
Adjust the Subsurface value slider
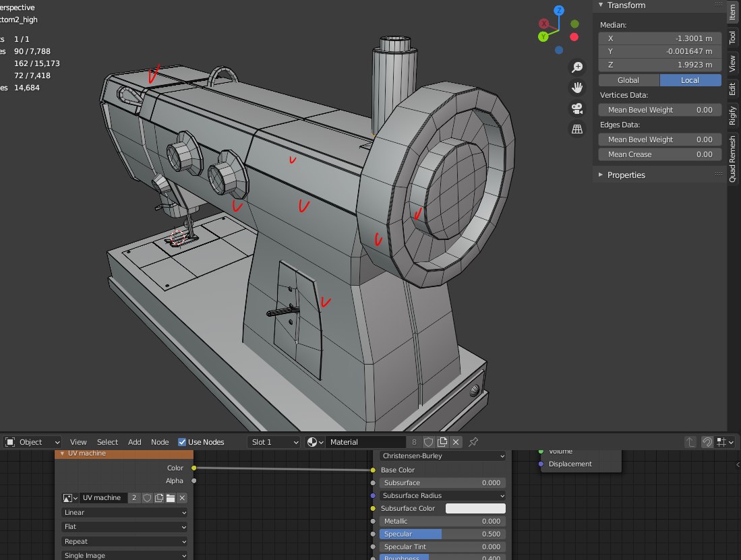pyautogui.click(x=442, y=483)
